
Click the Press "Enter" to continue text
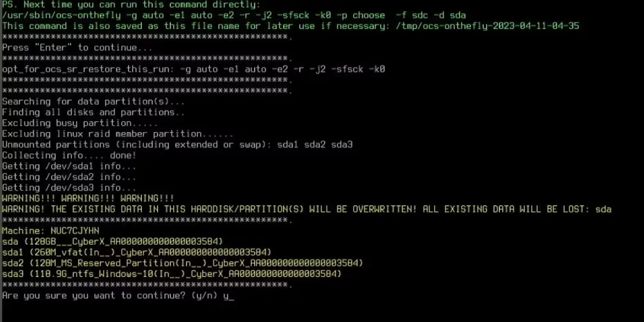(x=77, y=48)
